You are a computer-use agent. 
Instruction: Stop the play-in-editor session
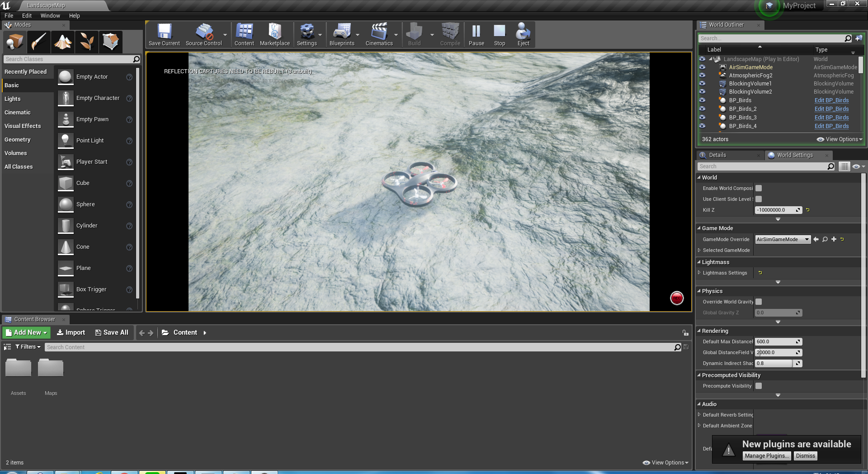[x=500, y=35]
